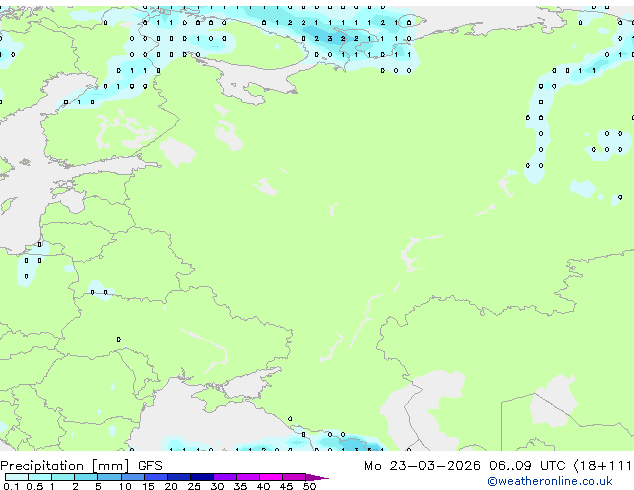Select the 30–35 mm purple legend swatch

[225, 477]
